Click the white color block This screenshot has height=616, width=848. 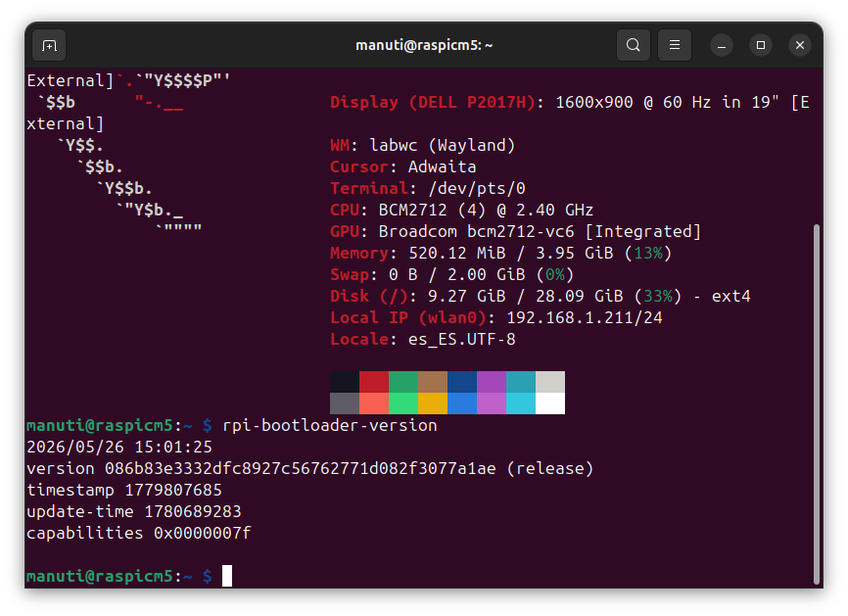pyautogui.click(x=550, y=403)
